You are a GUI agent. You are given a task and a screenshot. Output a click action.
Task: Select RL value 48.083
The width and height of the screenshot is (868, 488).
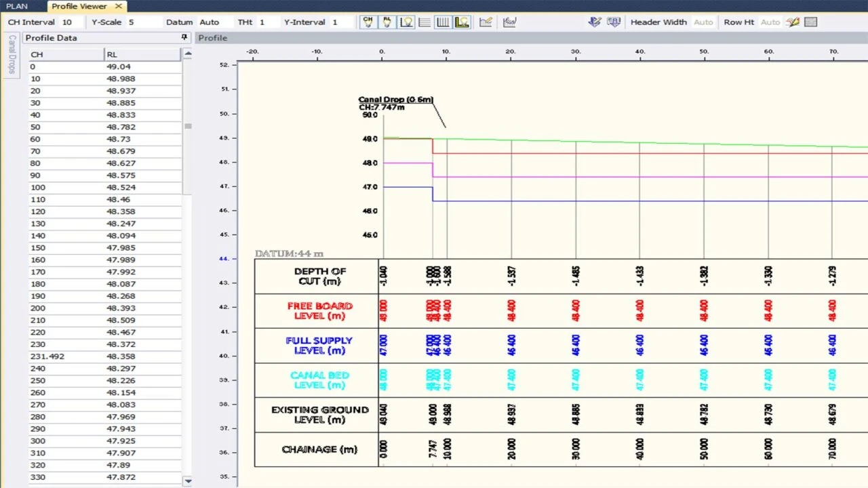click(142, 405)
